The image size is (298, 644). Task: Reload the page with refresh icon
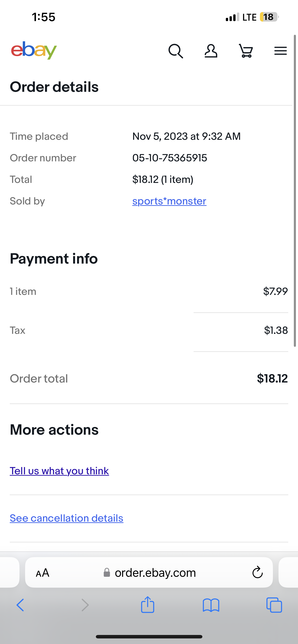(x=257, y=572)
